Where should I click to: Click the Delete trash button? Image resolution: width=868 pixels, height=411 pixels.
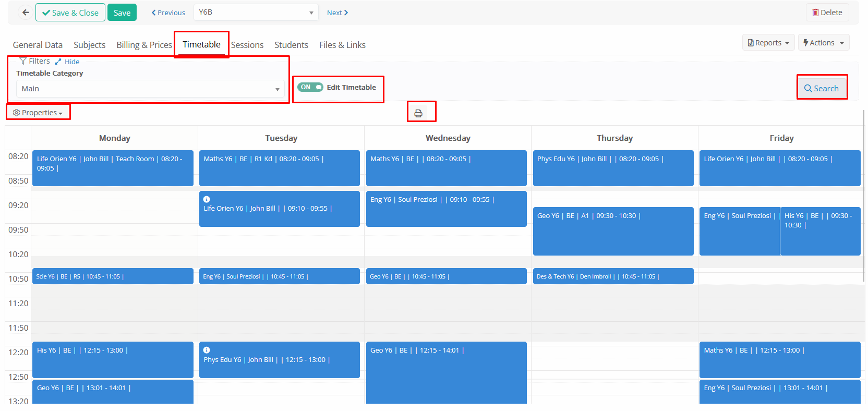point(827,13)
